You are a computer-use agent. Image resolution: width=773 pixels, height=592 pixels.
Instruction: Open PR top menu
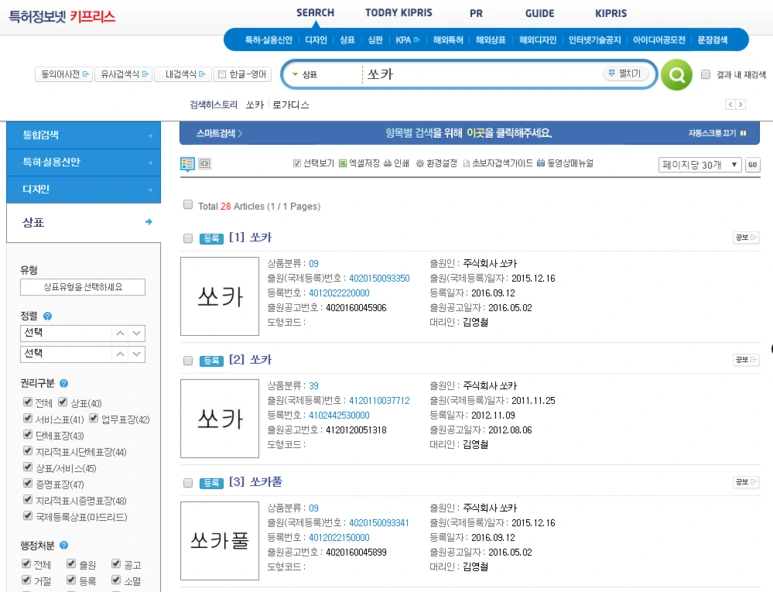(x=476, y=13)
